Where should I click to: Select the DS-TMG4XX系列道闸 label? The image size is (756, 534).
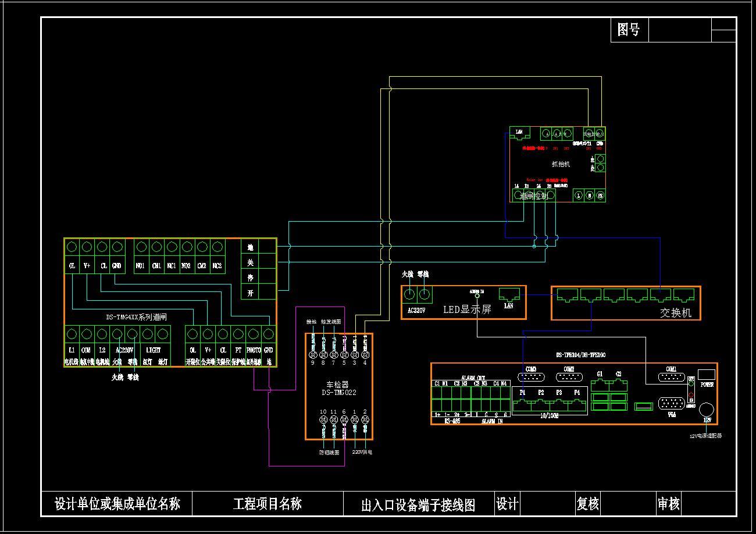click(136, 318)
